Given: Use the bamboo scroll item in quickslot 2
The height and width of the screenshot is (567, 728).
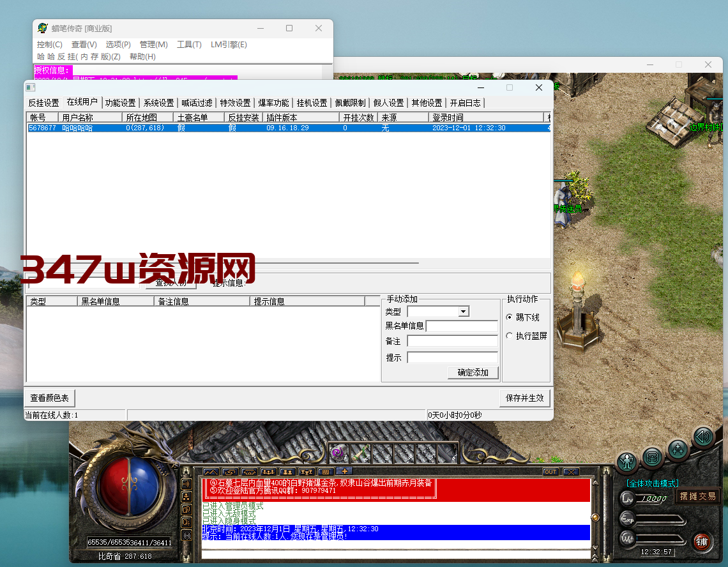Looking at the screenshot, I should coord(361,452).
